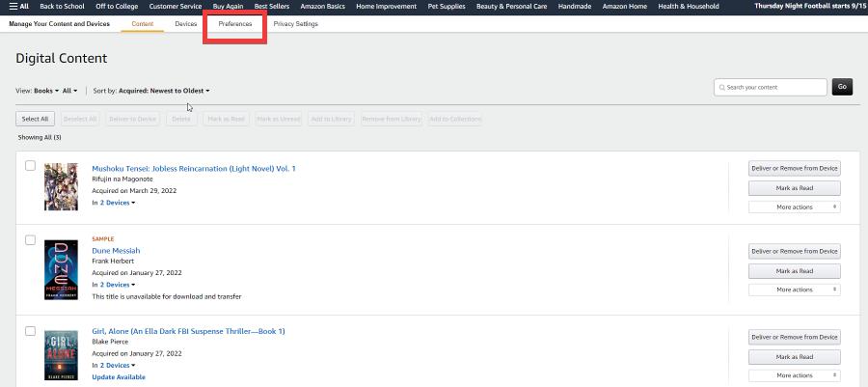Click the SAMPLE label above Dune Messiah
The height and width of the screenshot is (387, 868).
tap(103, 239)
